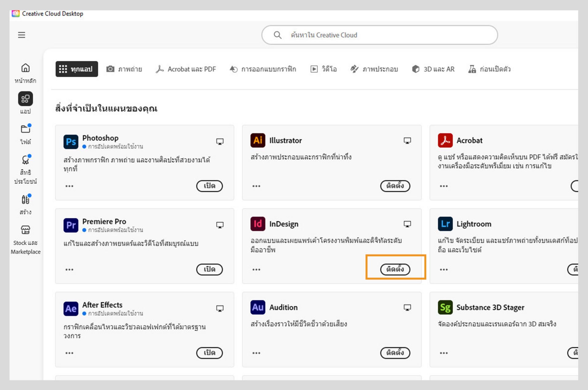Screen dimensions: 588x390
Task: Switch to the Acrobat และ PDF tab
Action: (x=186, y=69)
